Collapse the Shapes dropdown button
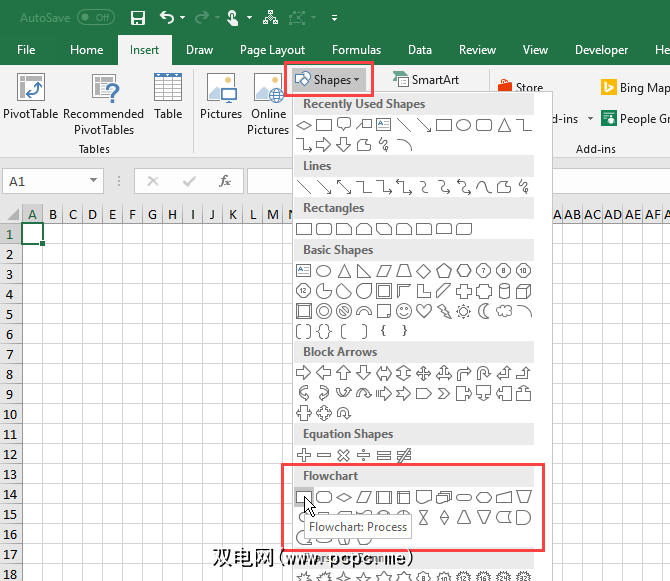The height and width of the screenshot is (581, 670). (329, 79)
